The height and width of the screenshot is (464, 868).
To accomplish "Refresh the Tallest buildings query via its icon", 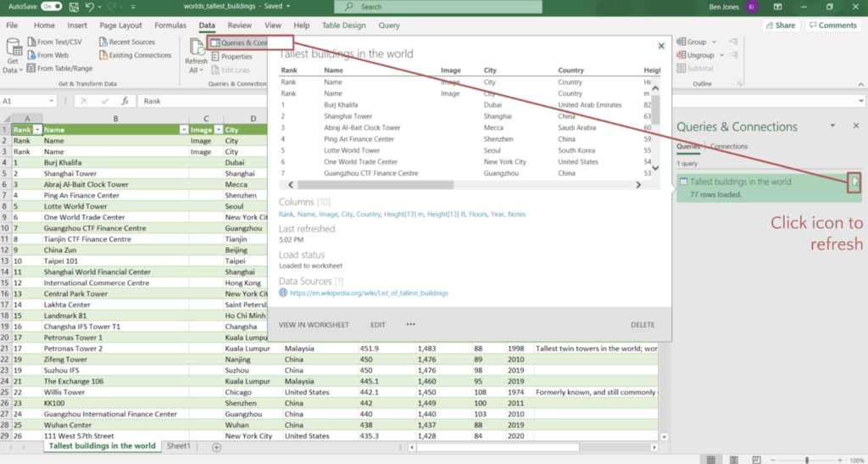I will pos(854,182).
